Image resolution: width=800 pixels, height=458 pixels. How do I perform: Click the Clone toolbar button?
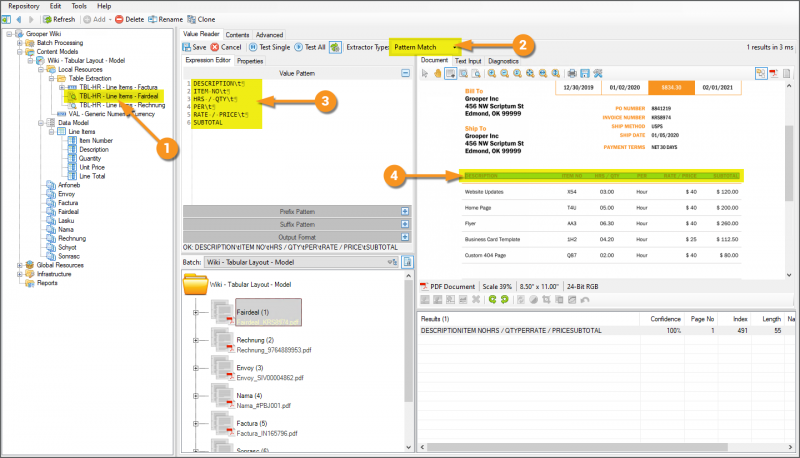[x=201, y=19]
